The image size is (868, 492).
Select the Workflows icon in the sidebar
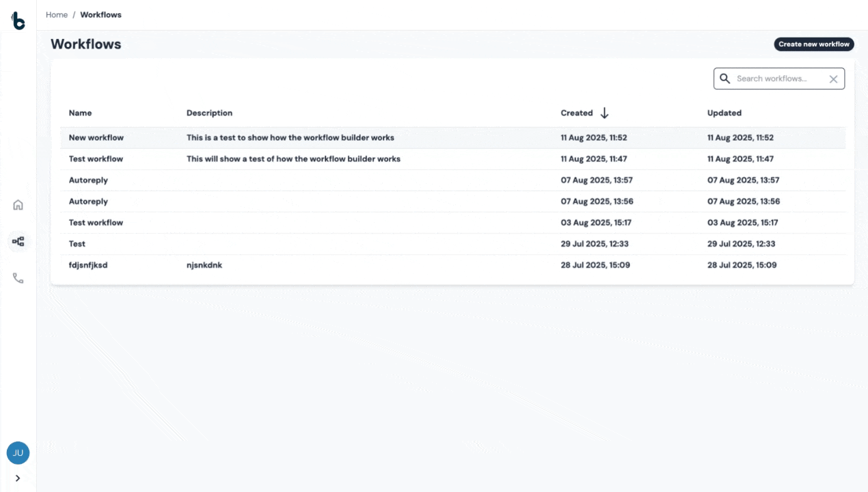pyautogui.click(x=18, y=241)
